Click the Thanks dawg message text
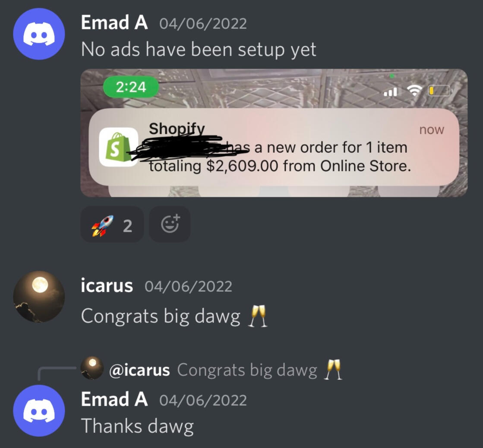Viewport: 483px width, 448px height. pyautogui.click(x=137, y=426)
